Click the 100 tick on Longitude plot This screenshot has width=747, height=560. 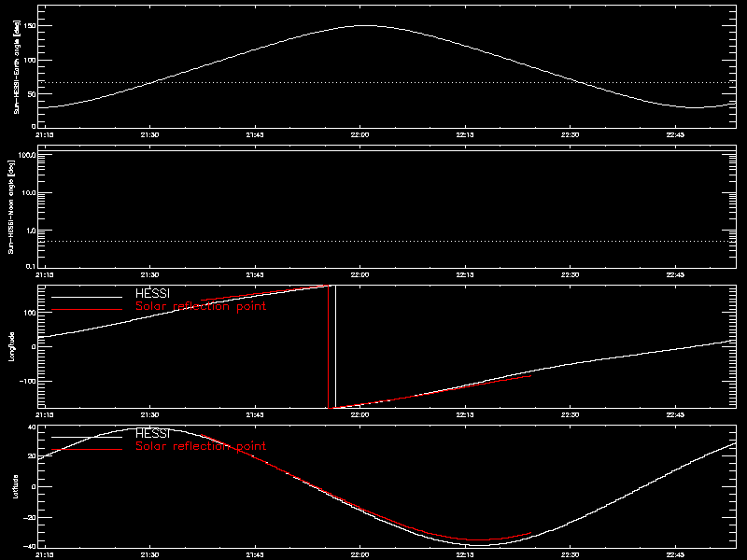[x=30, y=313]
